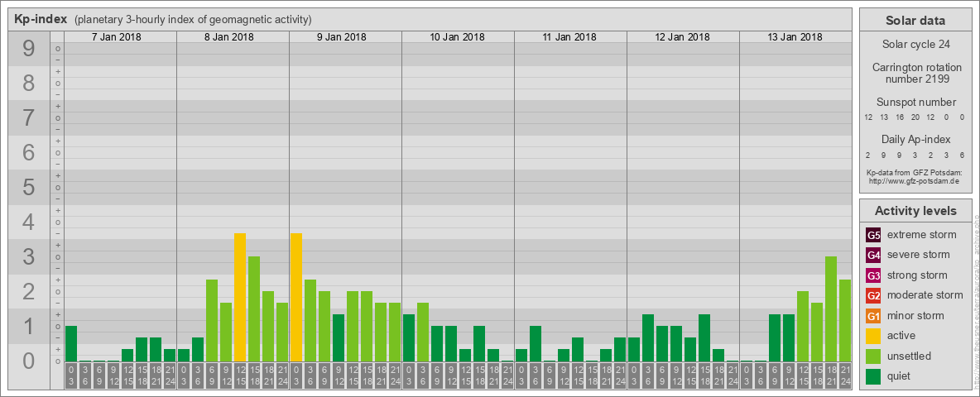
Task: Click the sunspot number value 16
Action: 900,117
